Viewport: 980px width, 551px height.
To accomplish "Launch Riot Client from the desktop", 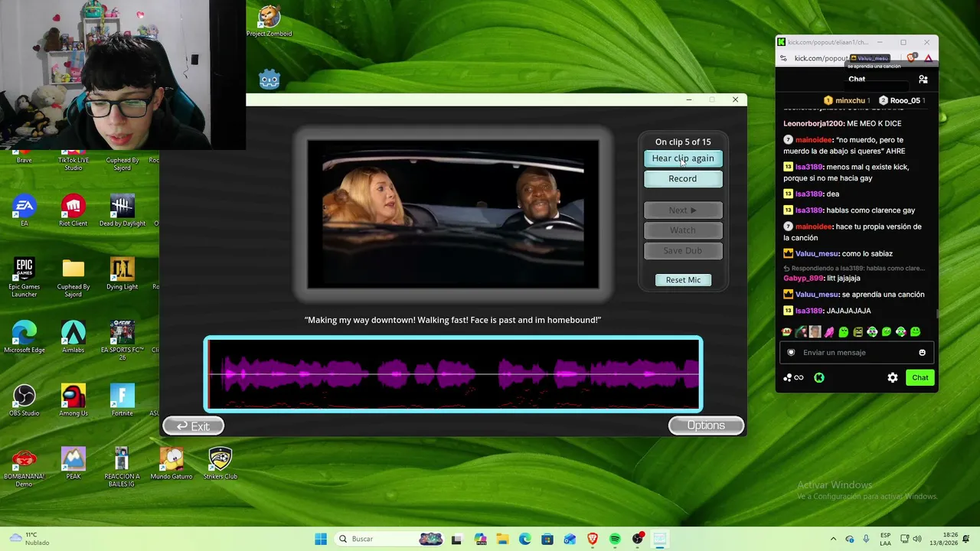I will click(x=73, y=210).
